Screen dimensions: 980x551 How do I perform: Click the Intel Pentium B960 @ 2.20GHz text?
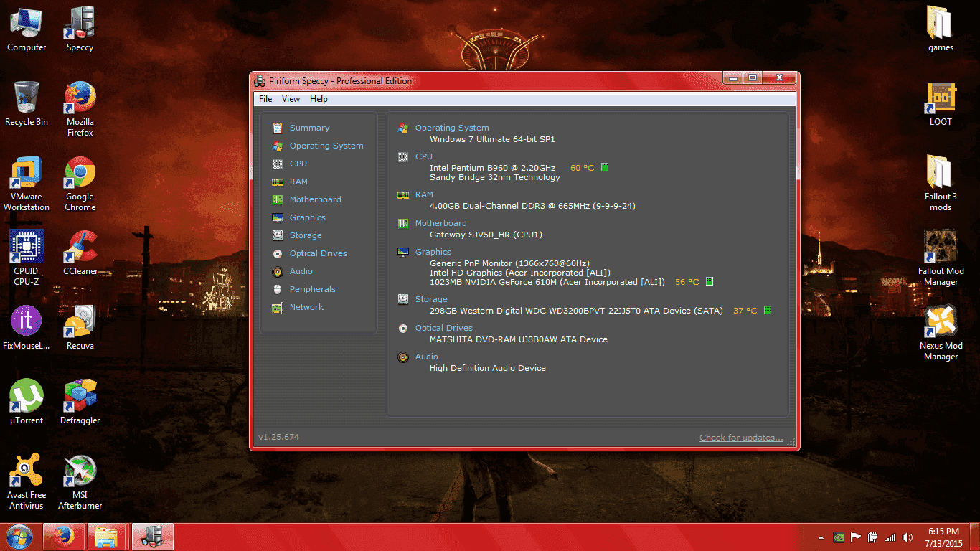[x=492, y=168]
